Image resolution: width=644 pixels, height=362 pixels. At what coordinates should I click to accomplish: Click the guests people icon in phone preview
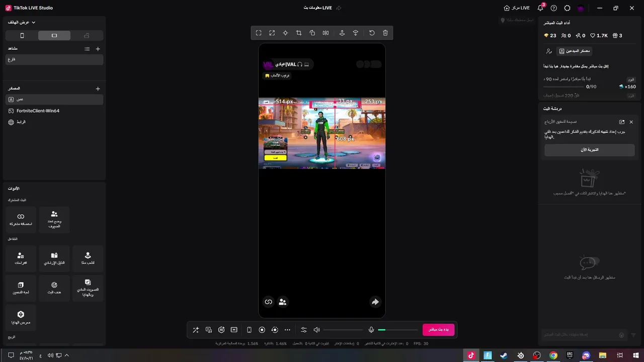click(x=282, y=302)
